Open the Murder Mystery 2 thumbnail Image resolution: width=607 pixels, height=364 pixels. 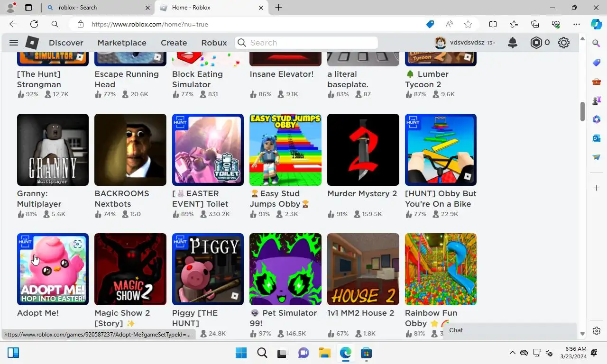(363, 150)
